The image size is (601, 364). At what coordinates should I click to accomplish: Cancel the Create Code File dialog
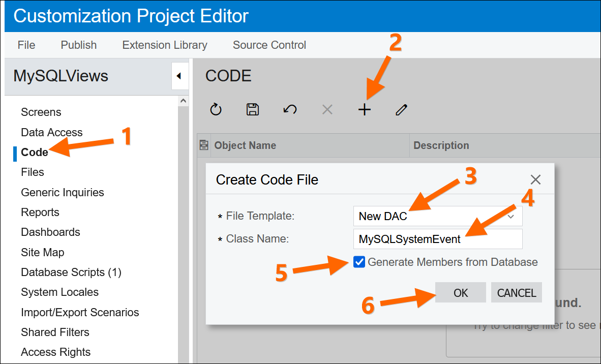coord(516,292)
